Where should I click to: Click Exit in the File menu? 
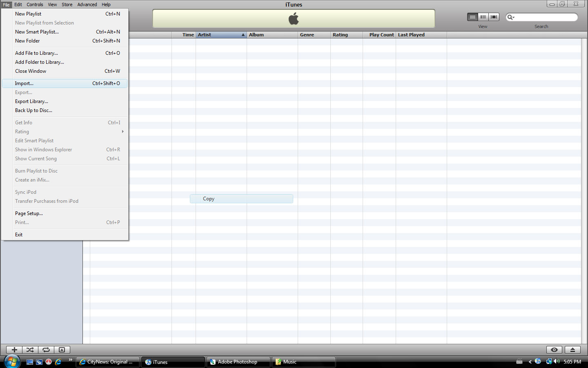[x=65, y=235]
